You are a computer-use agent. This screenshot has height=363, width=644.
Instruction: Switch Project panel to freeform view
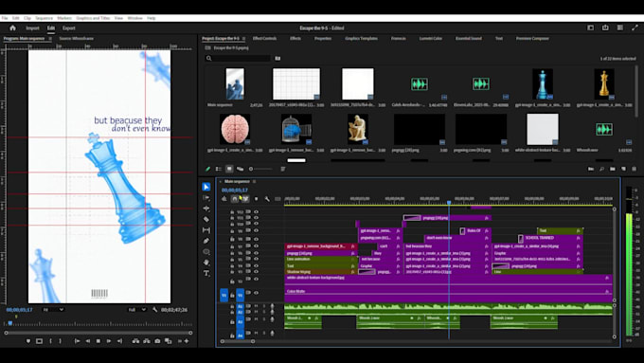[x=240, y=169]
